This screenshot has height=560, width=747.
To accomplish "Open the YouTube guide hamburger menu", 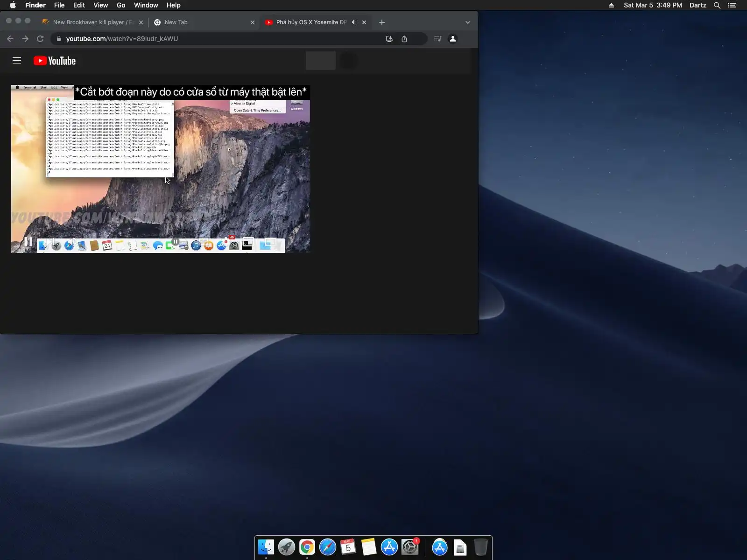I will (x=17, y=61).
